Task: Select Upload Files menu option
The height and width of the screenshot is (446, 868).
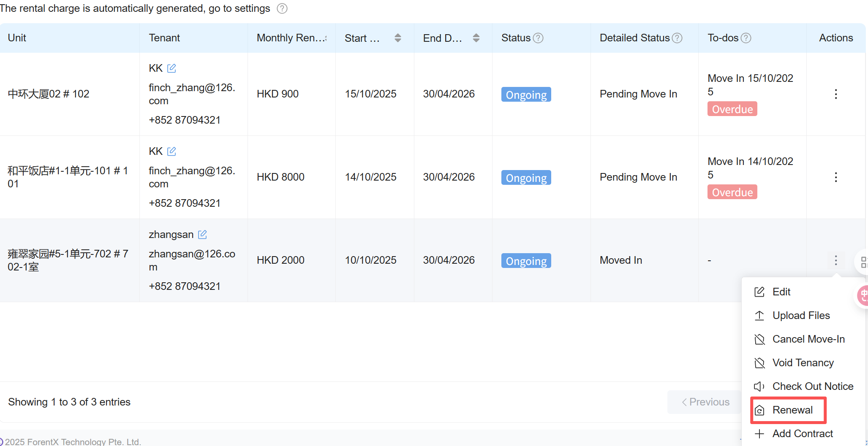Action: click(x=800, y=316)
